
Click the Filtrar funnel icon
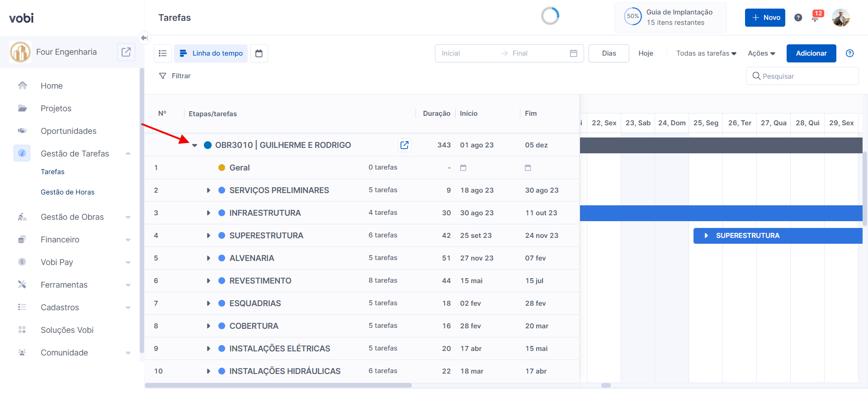(163, 76)
